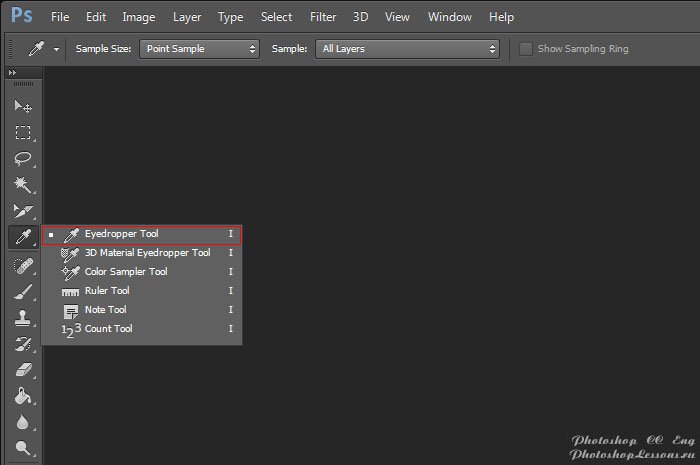Open the Layer menu
Screen dimensions: 700x465
click(x=187, y=17)
